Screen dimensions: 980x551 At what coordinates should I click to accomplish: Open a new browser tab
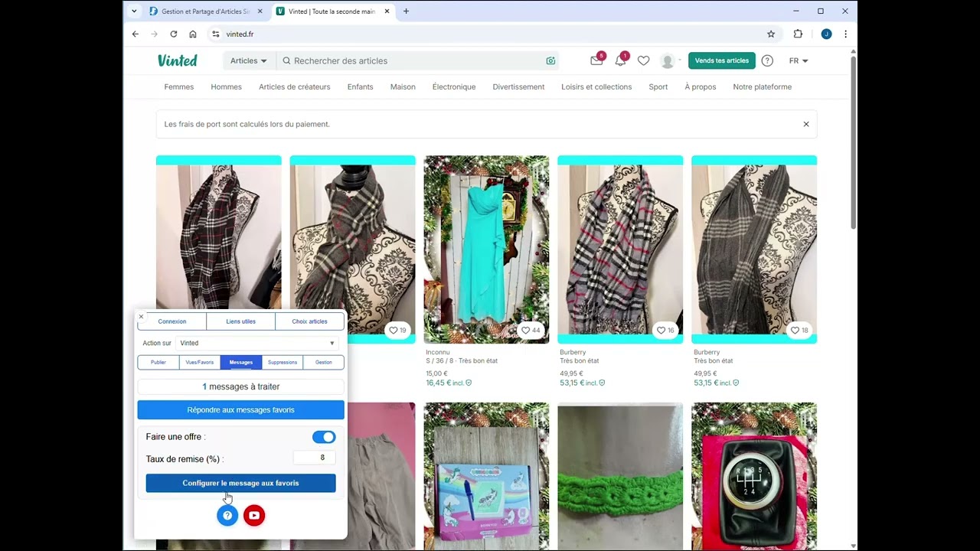point(406,11)
